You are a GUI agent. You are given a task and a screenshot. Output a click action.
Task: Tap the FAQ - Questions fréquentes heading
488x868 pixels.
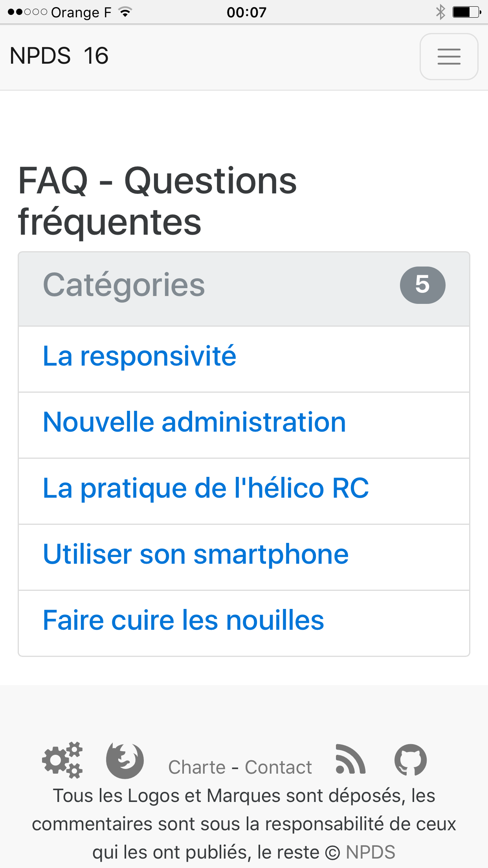point(158,201)
